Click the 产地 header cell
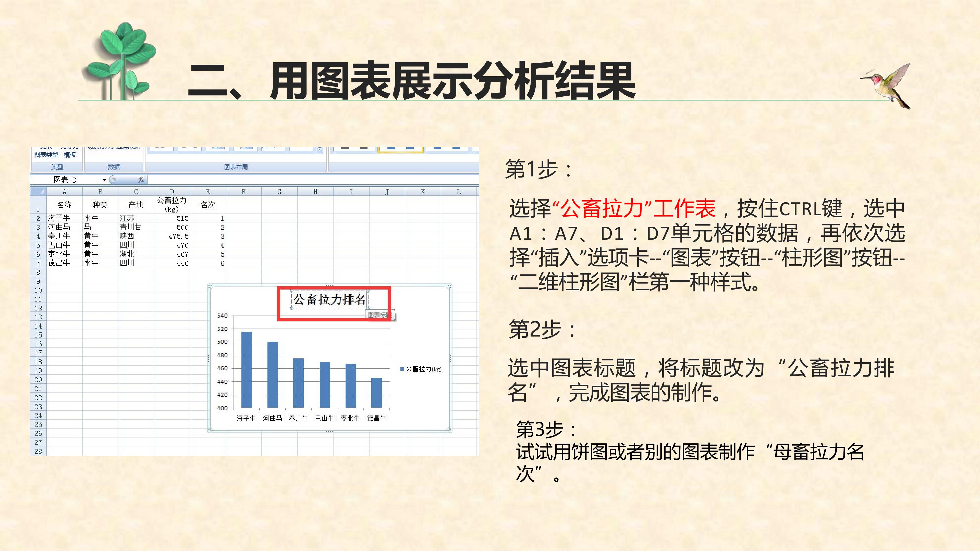Viewport: 980px width, 551px height. click(x=136, y=205)
